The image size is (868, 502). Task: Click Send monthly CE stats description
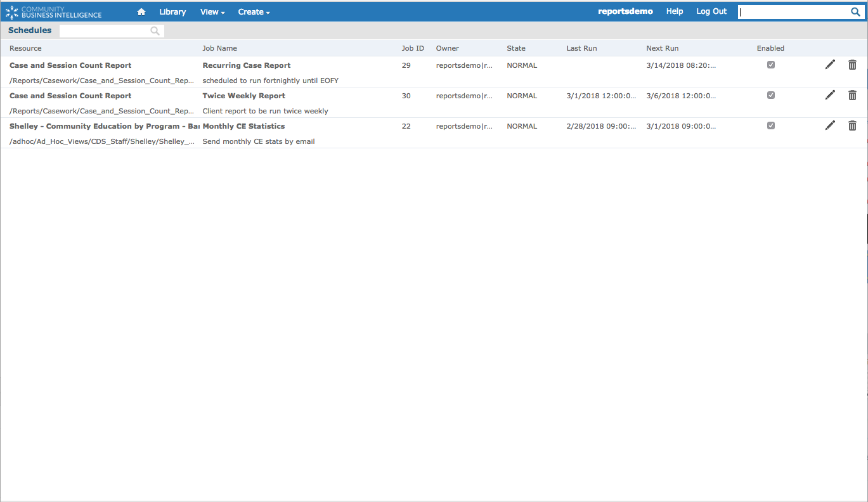pos(259,141)
